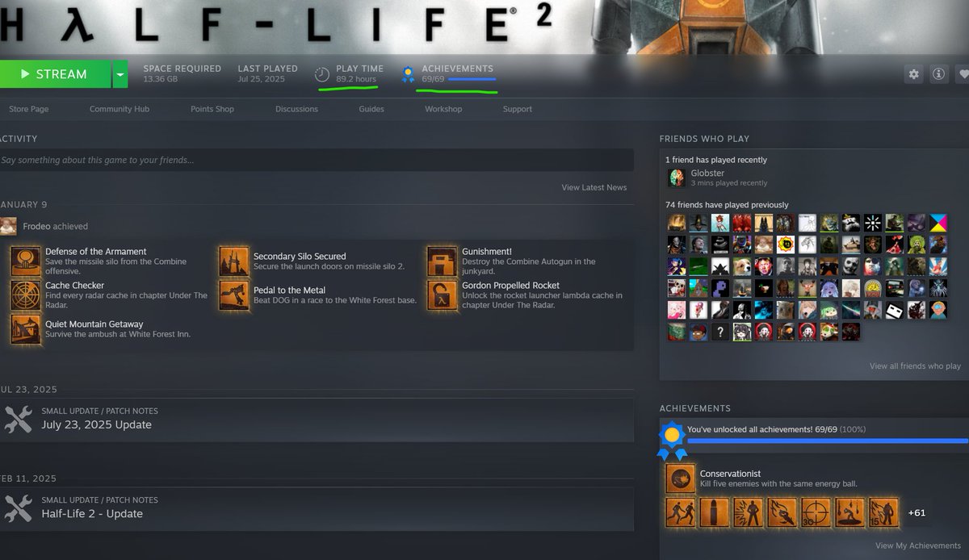Open the Points Shop tab

pos(212,109)
